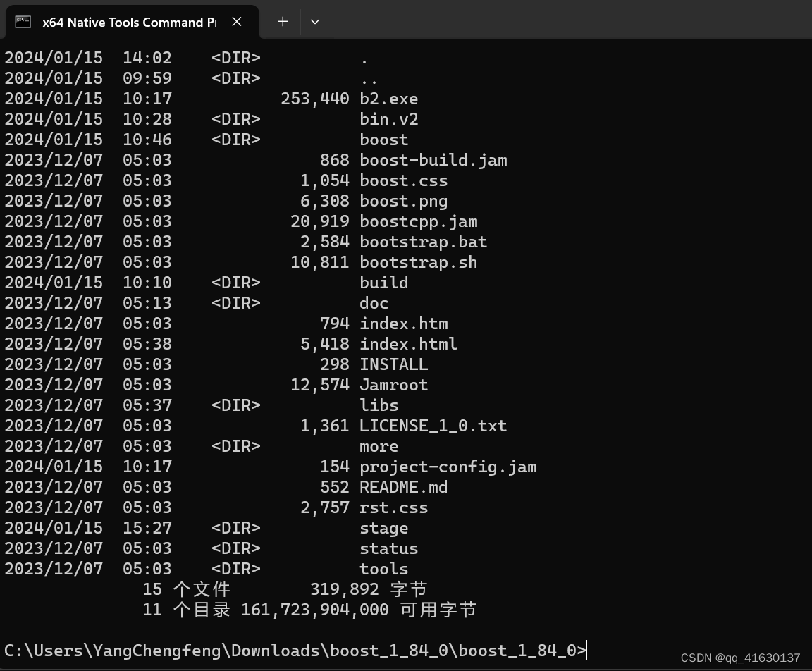Click the 161,723,904,000 free bytes value
This screenshot has height=671, width=812.
(x=315, y=610)
